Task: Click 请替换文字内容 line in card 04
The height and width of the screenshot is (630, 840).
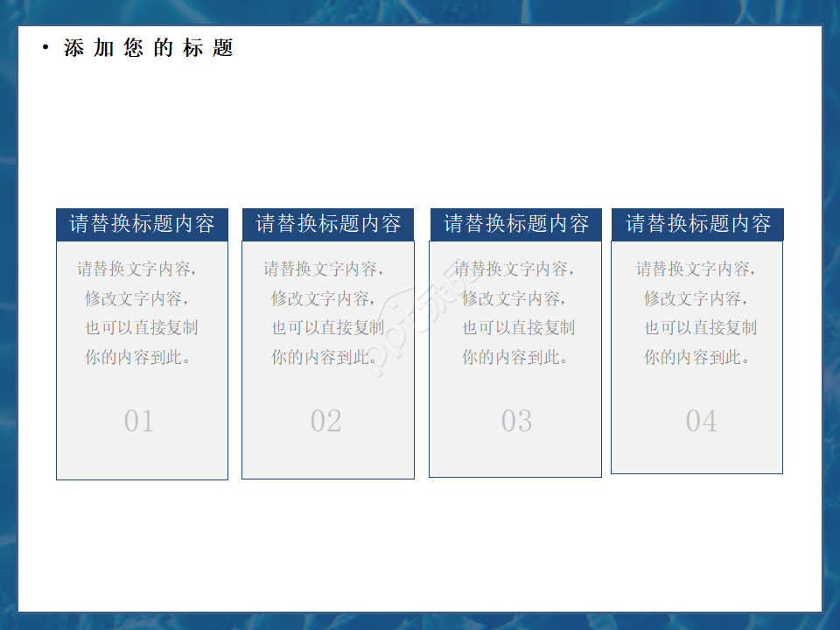Action: point(696,269)
